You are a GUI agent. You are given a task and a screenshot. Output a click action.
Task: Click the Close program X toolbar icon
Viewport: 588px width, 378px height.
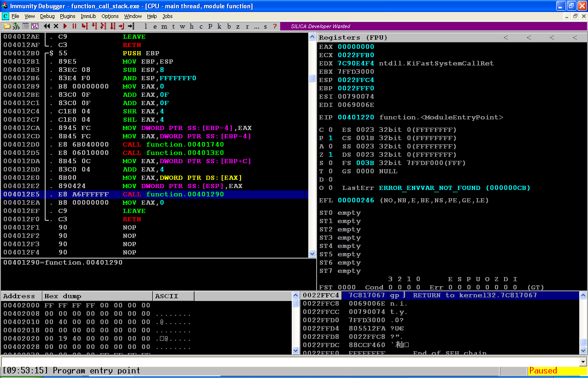pos(56,26)
